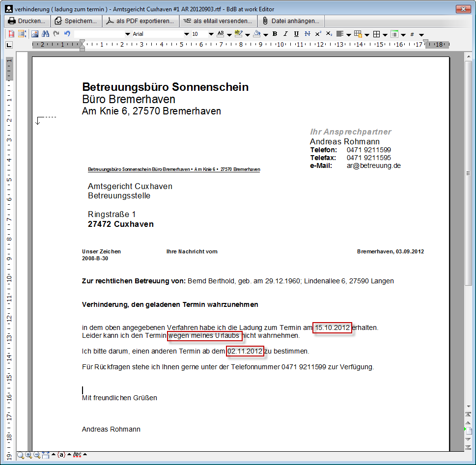Image resolution: width=476 pixels, height=465 pixels.
Task: Expand the highlight color dropdown arrow
Action: point(248,34)
